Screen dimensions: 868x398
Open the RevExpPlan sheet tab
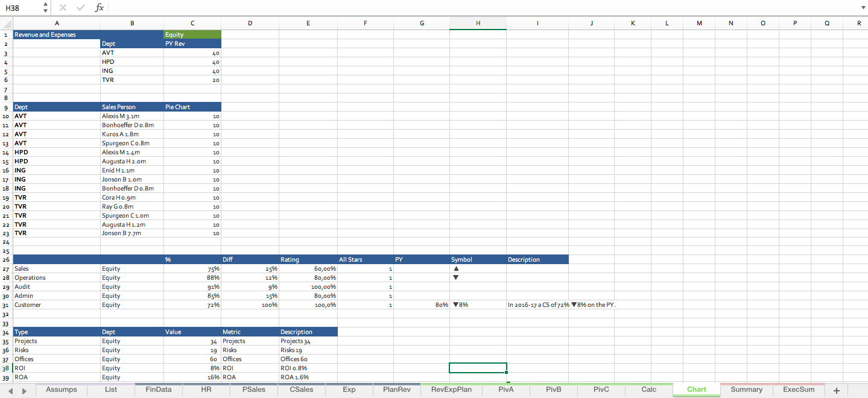[x=451, y=390]
